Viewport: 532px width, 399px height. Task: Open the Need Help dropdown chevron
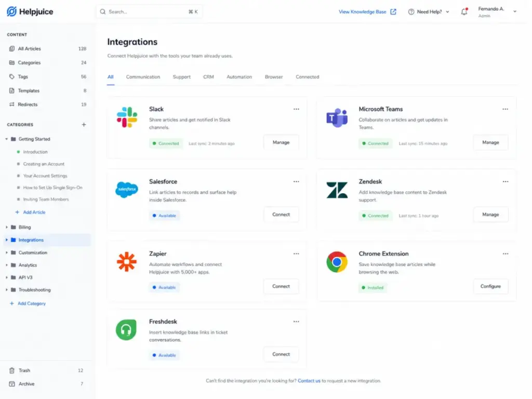point(447,12)
